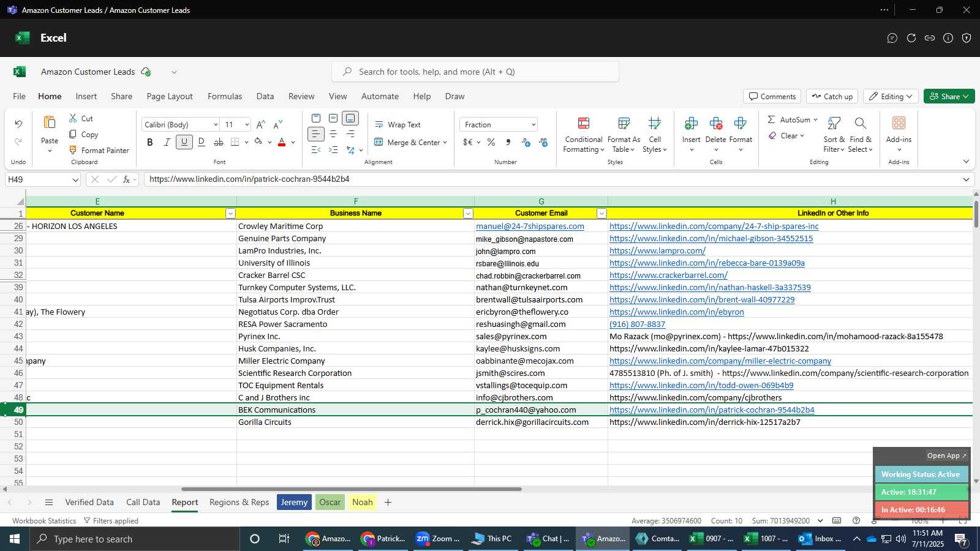
Task: Open Business Name column filter dropdown
Action: [x=468, y=213]
